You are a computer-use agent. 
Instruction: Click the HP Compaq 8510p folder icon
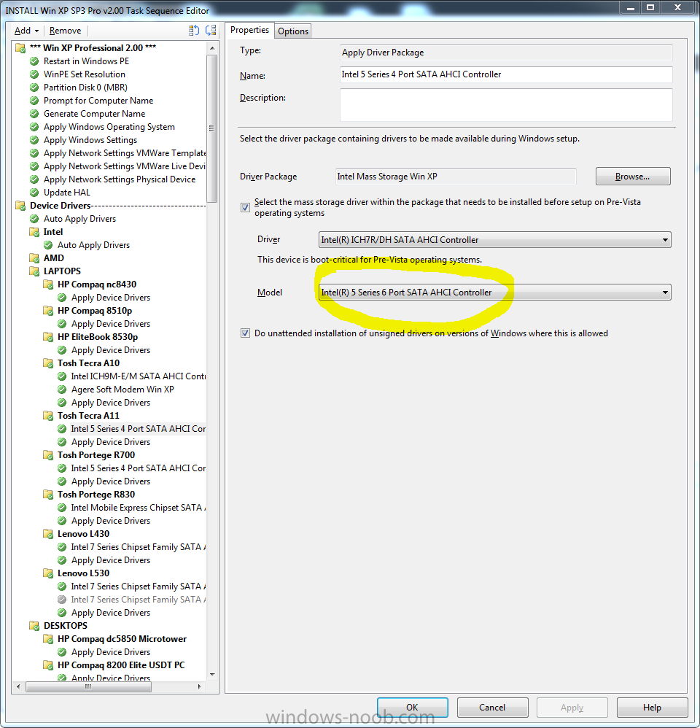coord(48,311)
